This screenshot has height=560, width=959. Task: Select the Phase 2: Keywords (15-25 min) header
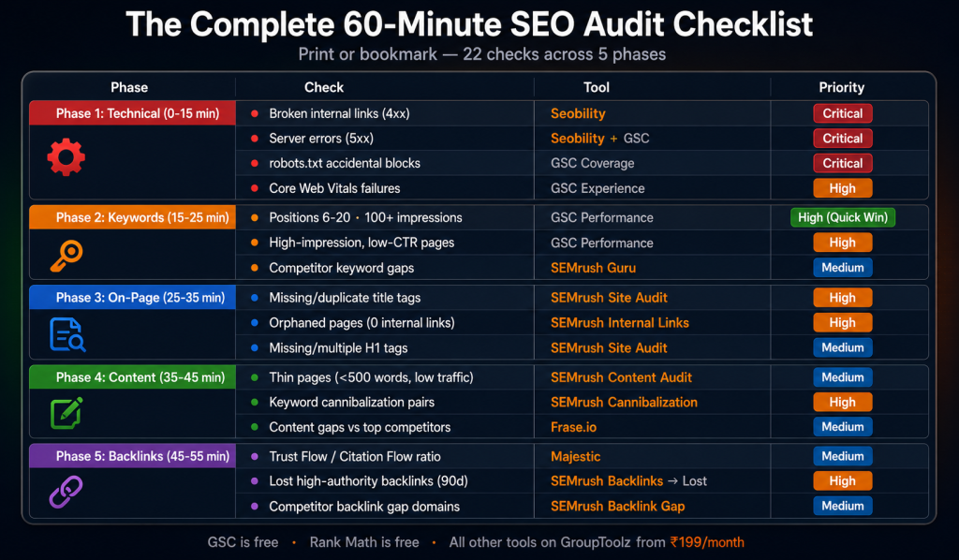tap(133, 217)
